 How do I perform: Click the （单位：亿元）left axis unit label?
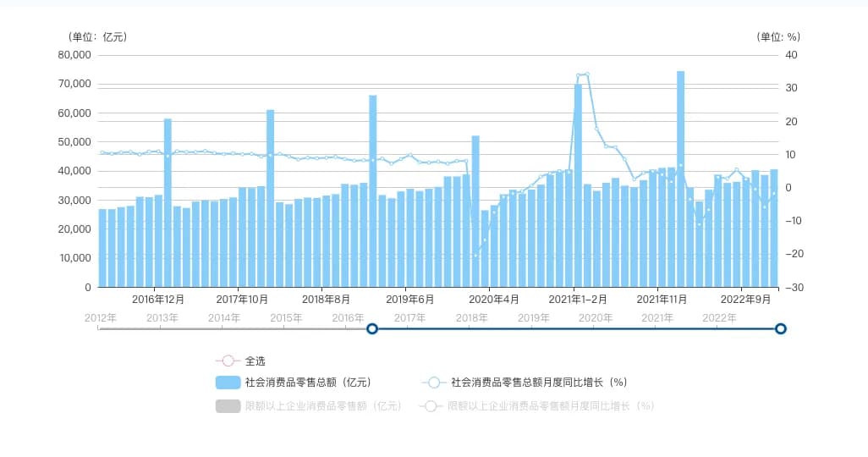pos(98,36)
